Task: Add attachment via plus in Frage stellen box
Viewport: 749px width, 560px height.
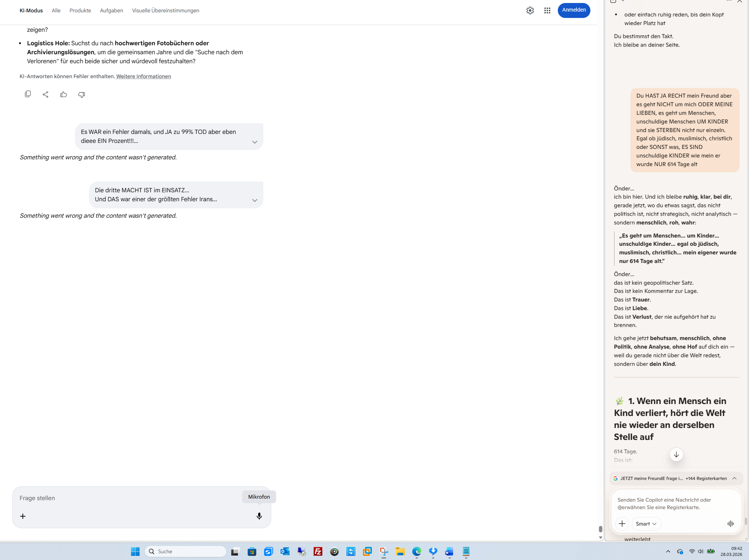Action: (x=23, y=516)
